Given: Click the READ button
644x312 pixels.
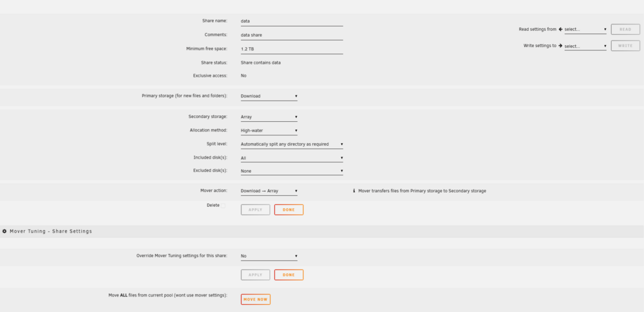Looking at the screenshot, I should pyautogui.click(x=625, y=30).
